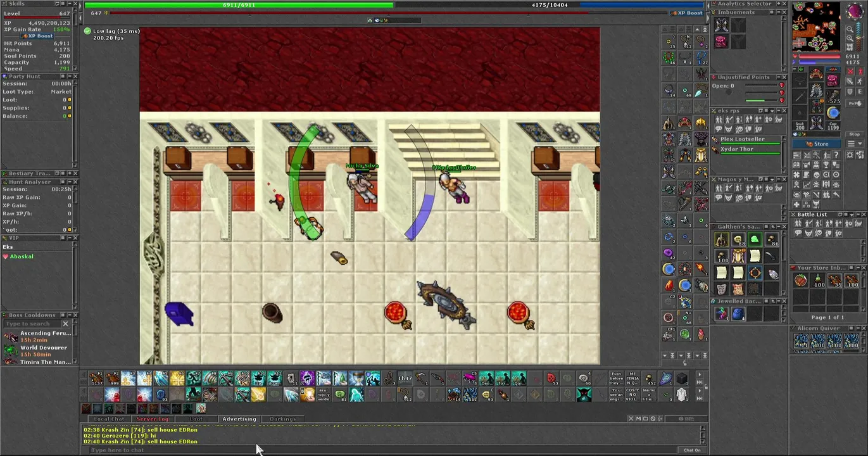Click the helmet equipment slot
The image size is (868, 456).
[816, 73]
